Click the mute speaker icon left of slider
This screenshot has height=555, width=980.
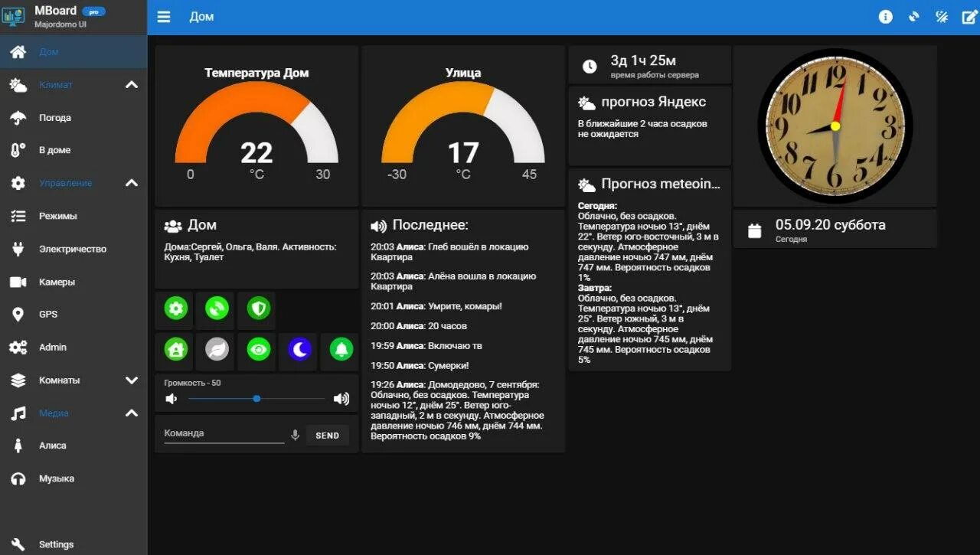(171, 399)
